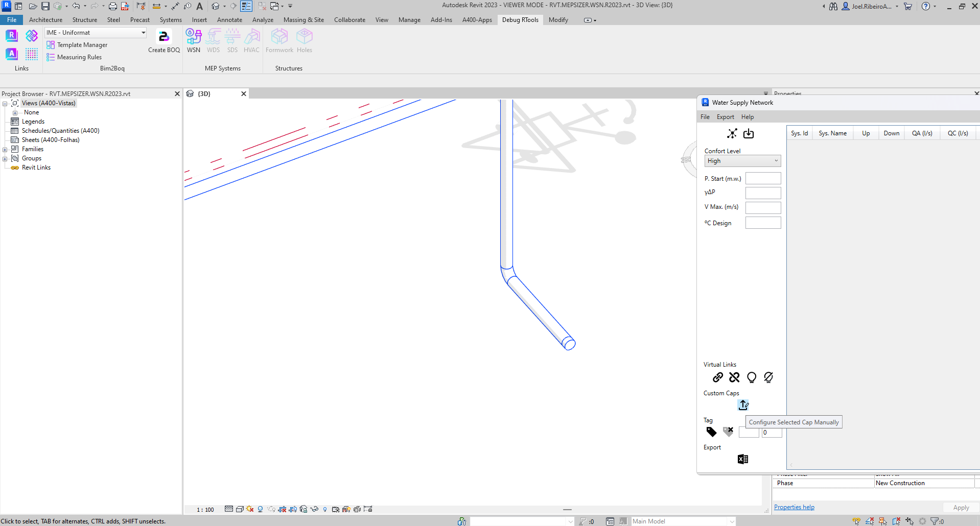The height and width of the screenshot is (526, 980).
Task: Toggle Sun Path in view control bar
Action: tap(250, 509)
